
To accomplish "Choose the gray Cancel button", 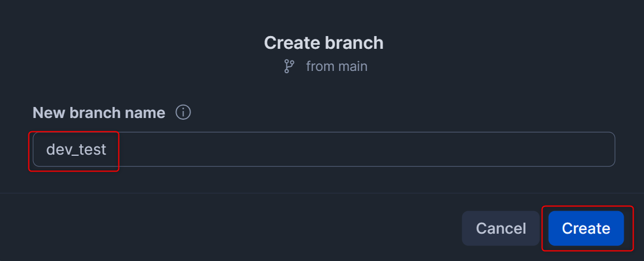I will point(501,228).
